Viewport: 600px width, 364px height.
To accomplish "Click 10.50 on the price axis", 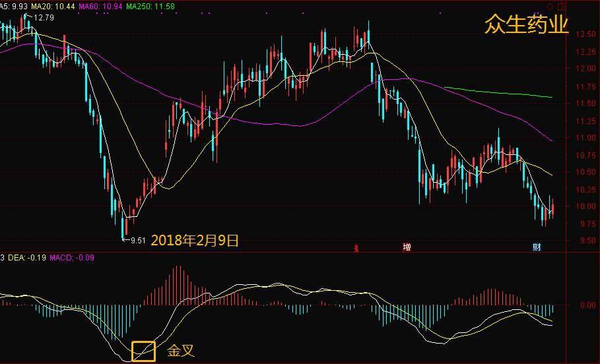I will [x=585, y=172].
